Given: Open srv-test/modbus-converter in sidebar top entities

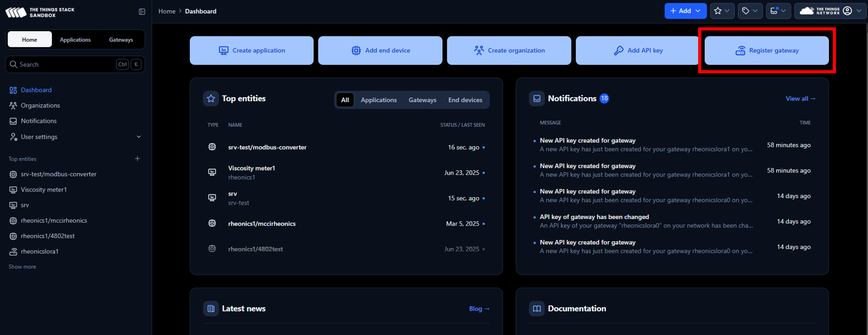Looking at the screenshot, I should [x=58, y=174].
